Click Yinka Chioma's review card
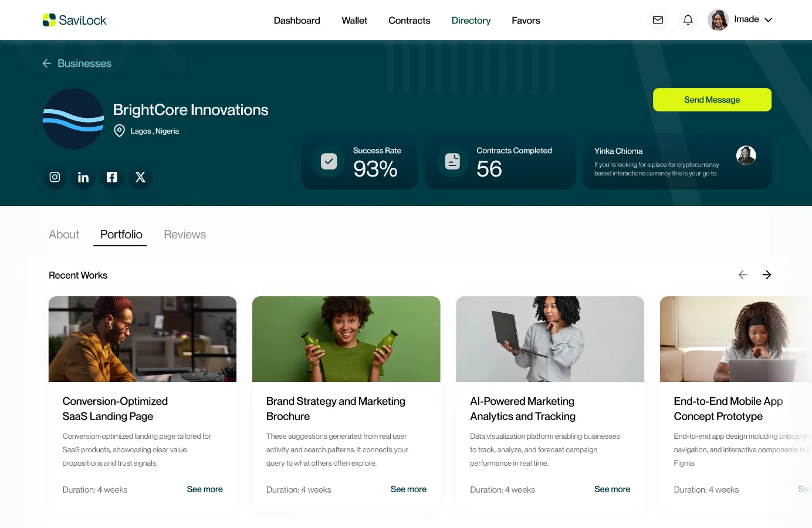The height and width of the screenshot is (528, 812). pyautogui.click(x=676, y=162)
